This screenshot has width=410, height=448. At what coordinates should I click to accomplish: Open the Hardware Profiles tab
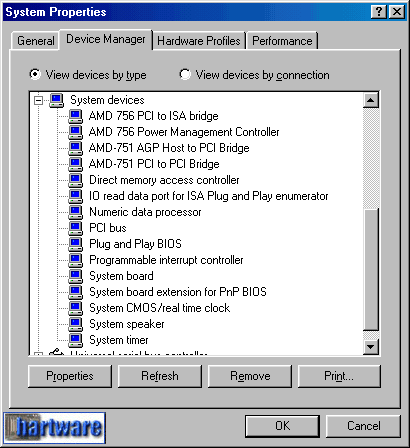tap(199, 41)
